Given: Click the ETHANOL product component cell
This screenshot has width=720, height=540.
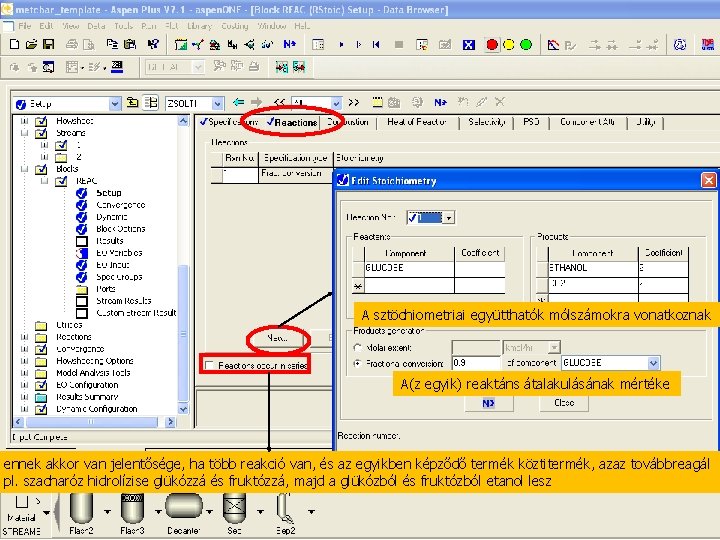Looking at the screenshot, I should click(593, 268).
